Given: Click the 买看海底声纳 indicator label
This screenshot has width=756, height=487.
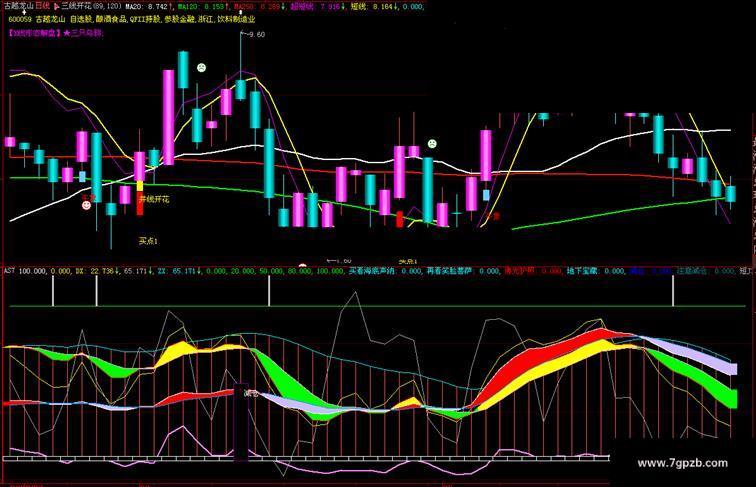Looking at the screenshot, I should coord(372,271).
